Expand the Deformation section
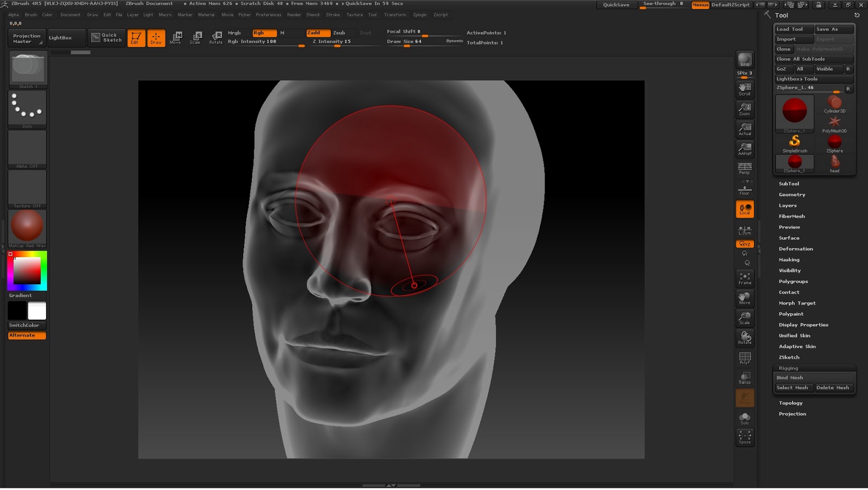The width and height of the screenshot is (868, 490). (x=795, y=249)
